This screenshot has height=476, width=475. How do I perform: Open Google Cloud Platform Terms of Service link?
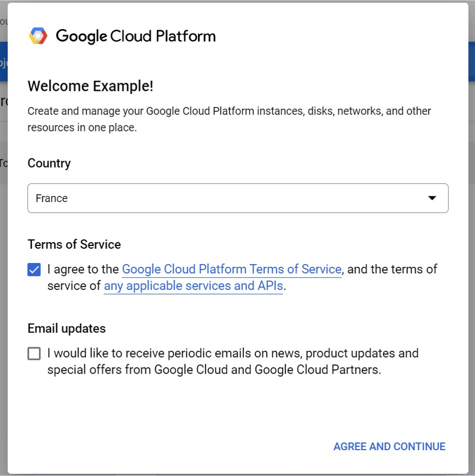[x=232, y=269]
